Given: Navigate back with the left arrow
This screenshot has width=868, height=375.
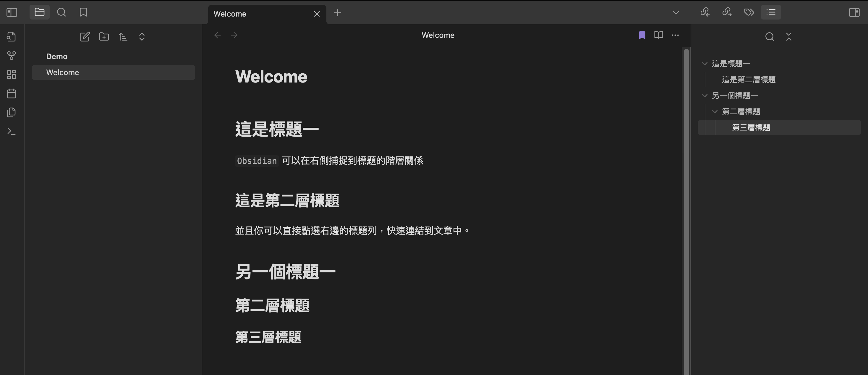Looking at the screenshot, I should [x=218, y=35].
